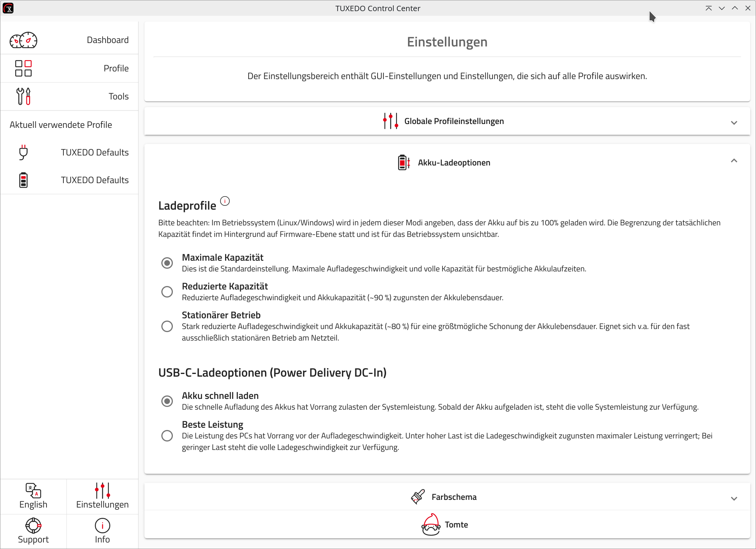Image resolution: width=756 pixels, height=549 pixels.
Task: Click the Akku schnell laden option label
Action: pos(220,395)
